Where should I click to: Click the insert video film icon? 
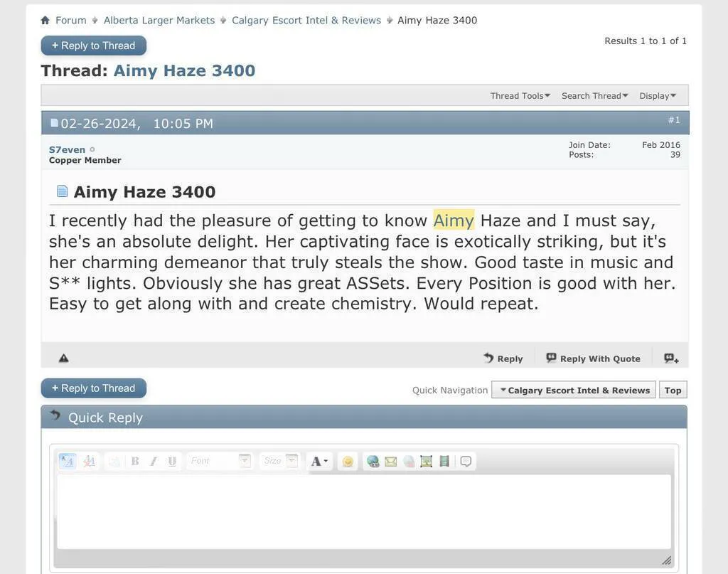[444, 462]
